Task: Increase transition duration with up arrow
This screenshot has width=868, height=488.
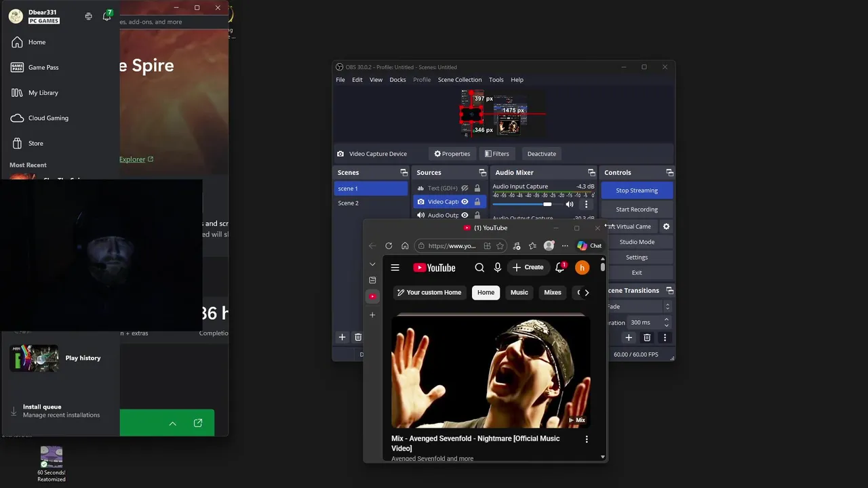Action: [667, 320]
